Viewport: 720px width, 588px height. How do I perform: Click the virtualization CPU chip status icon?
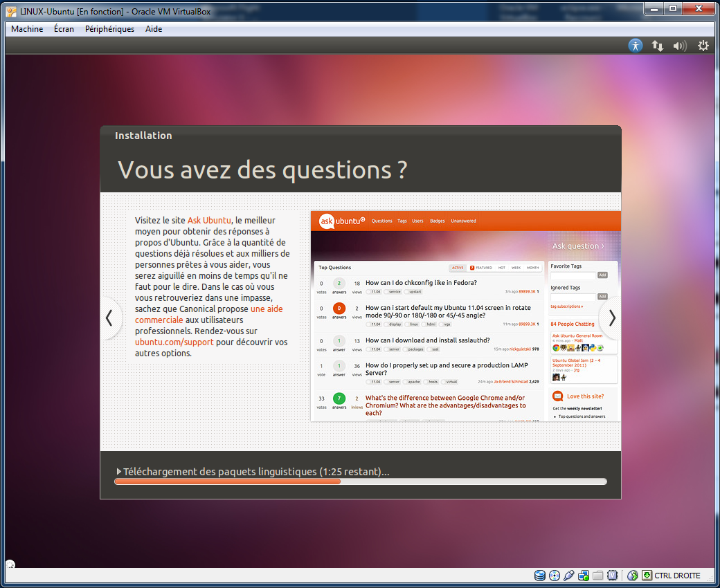tap(612, 575)
